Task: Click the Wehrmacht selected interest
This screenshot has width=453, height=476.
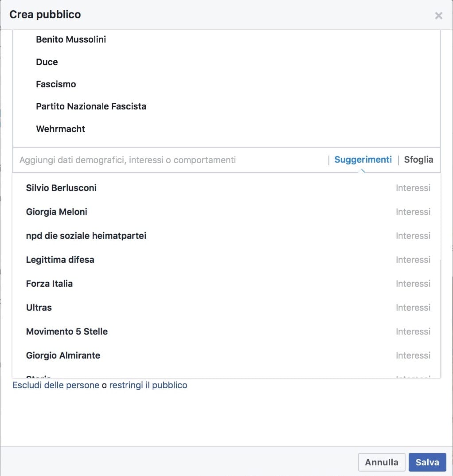Action: tap(61, 129)
